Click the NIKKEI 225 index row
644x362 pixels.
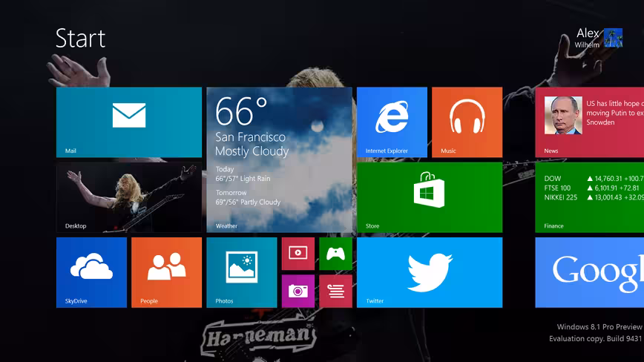coord(594,197)
